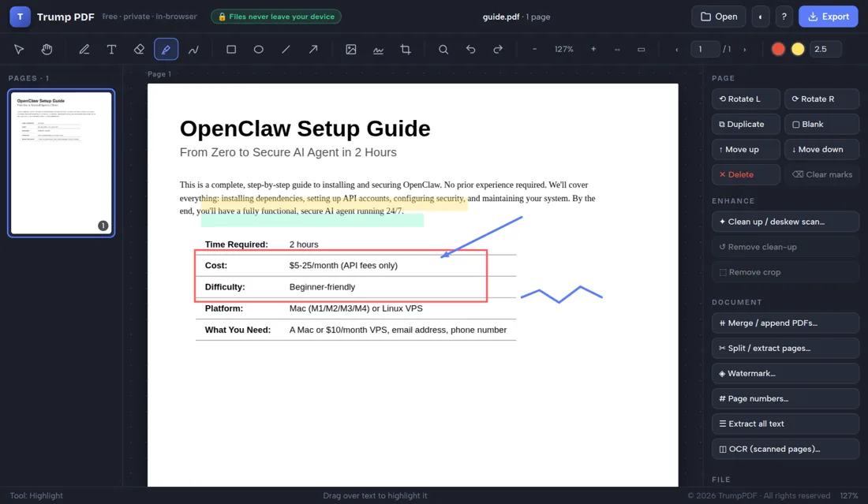Click the 'What You Need:' row label
Viewport: 868px width, 504px height.
click(x=238, y=330)
